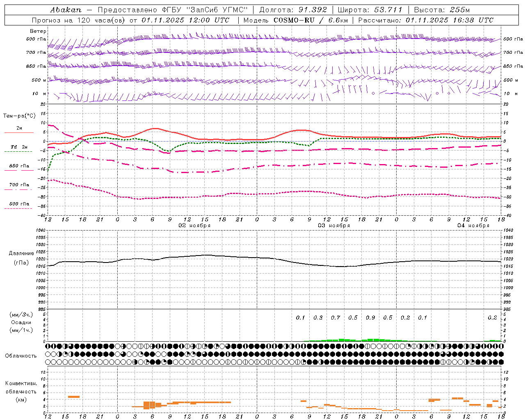Click the 0.7 precipitation amount
Image resolution: width=525 pixels, height=420 pixels.
tap(336, 317)
